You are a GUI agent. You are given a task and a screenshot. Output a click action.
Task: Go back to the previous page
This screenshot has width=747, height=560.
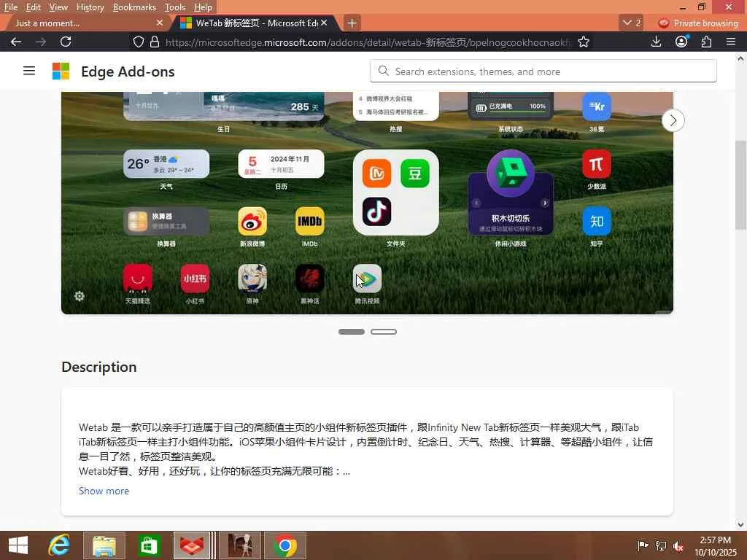click(x=16, y=42)
